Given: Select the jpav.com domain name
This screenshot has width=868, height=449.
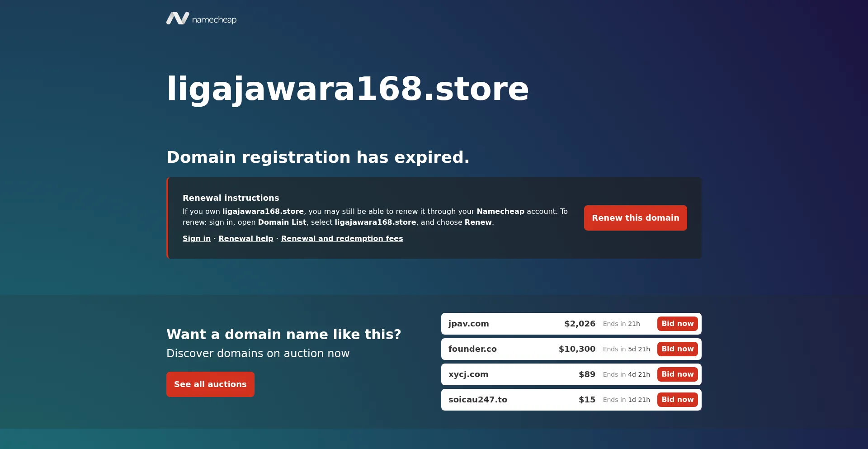Looking at the screenshot, I should (x=468, y=324).
